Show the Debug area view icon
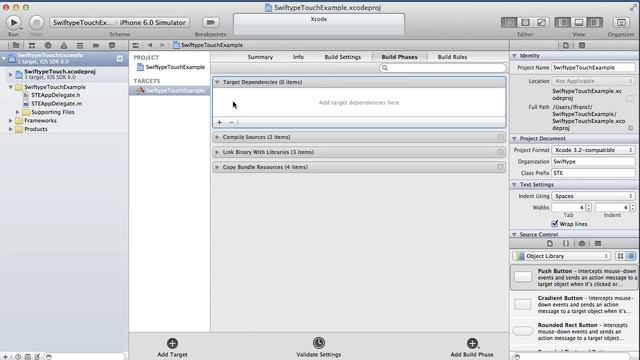 click(579, 22)
